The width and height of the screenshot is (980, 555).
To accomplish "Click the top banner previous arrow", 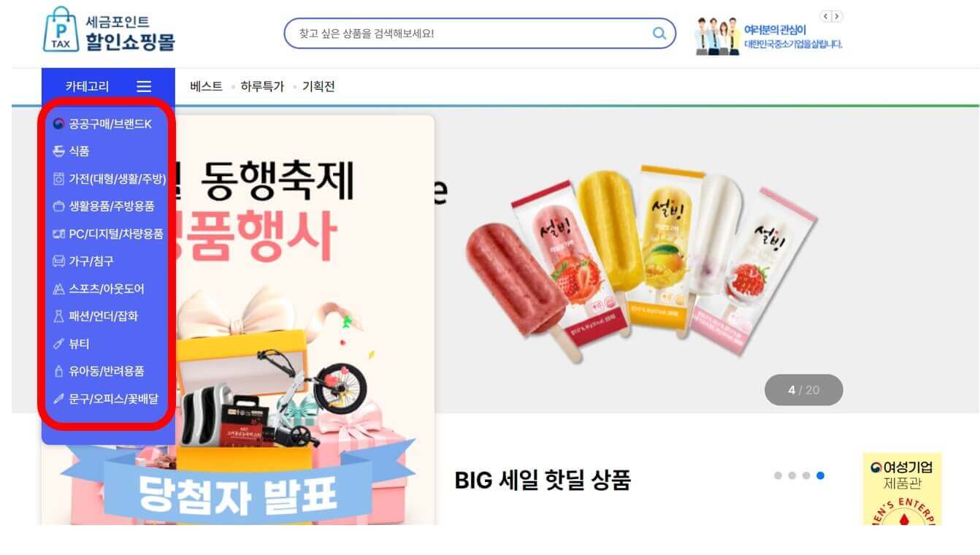I will click(826, 16).
